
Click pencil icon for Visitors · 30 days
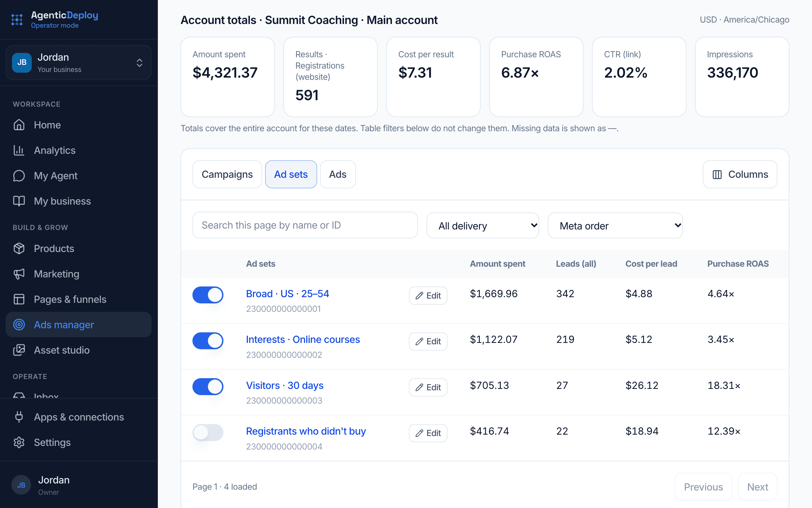point(420,387)
